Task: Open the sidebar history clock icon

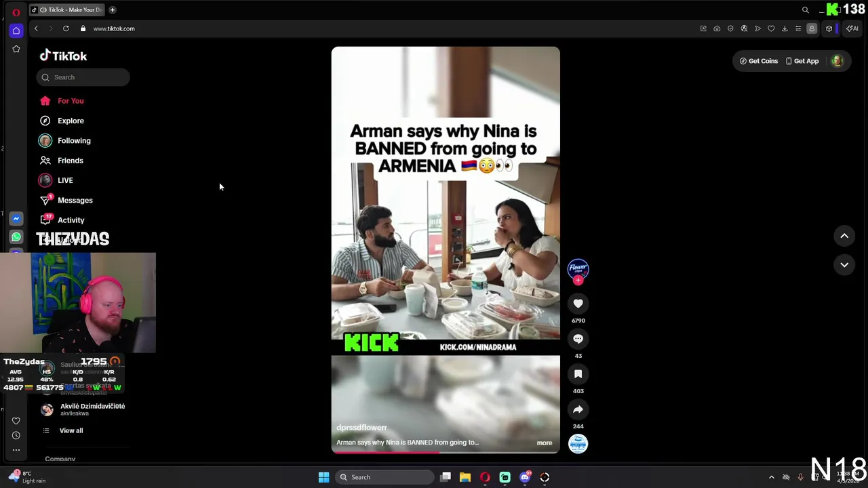Action: (x=16, y=436)
